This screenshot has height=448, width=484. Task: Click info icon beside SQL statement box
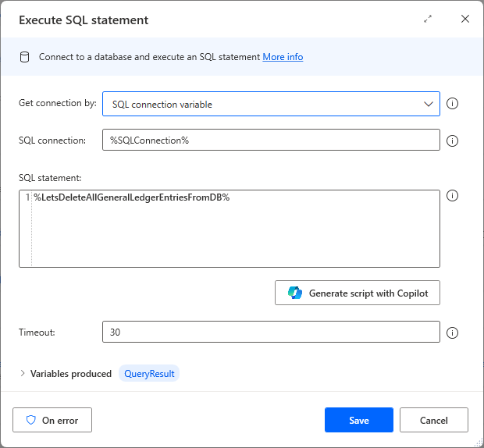click(452, 196)
